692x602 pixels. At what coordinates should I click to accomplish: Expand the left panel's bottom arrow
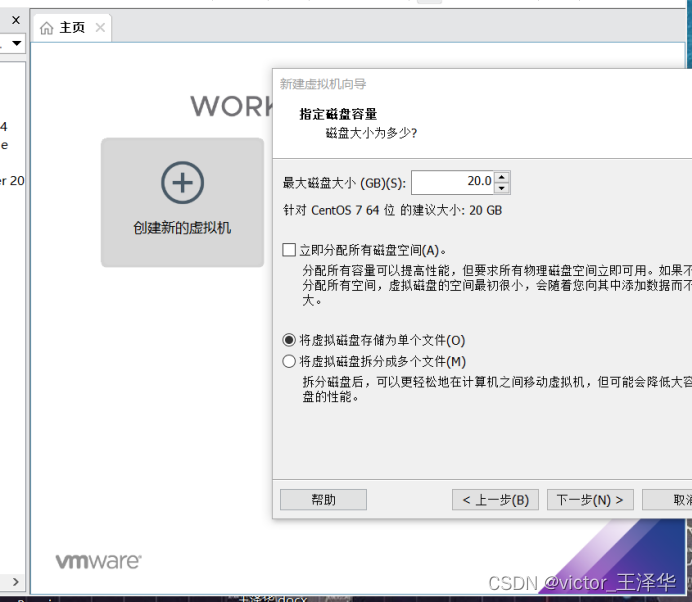pyautogui.click(x=15, y=582)
